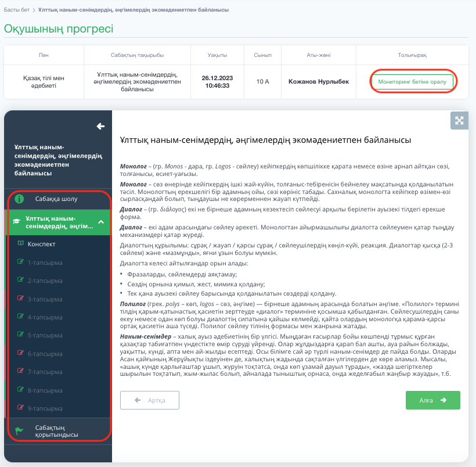476x467 pixels.
Task: Click the red edit icon of 7-тапсырма
Action: (x=20, y=371)
